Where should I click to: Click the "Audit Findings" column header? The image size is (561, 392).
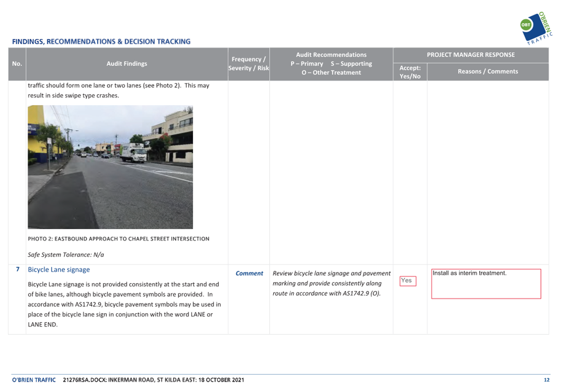point(127,64)
